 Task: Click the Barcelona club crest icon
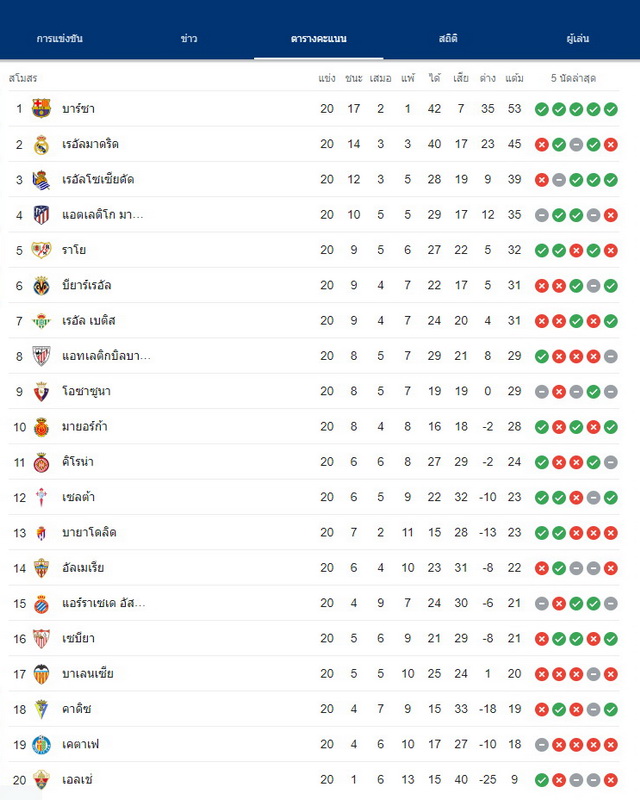point(41,108)
